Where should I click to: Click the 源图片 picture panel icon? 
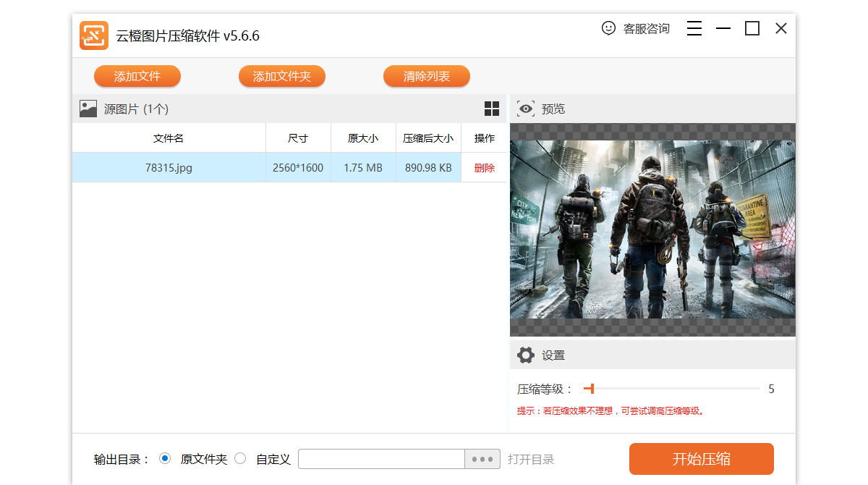click(x=88, y=109)
